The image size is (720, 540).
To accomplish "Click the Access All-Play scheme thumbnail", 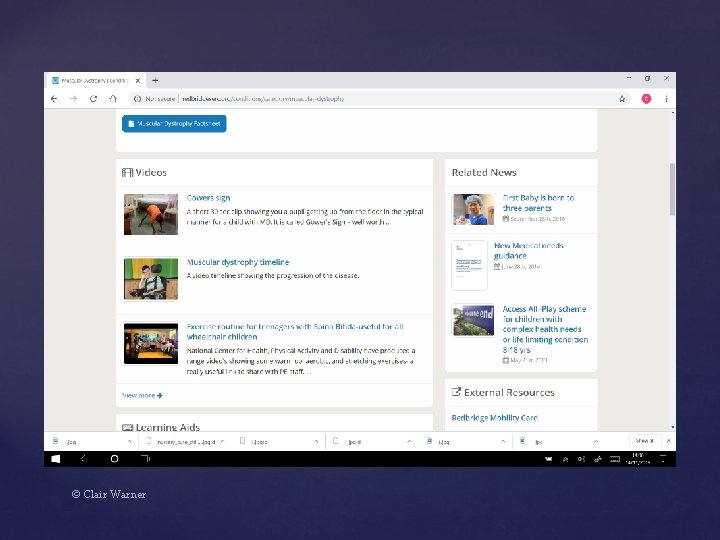I will click(x=473, y=320).
